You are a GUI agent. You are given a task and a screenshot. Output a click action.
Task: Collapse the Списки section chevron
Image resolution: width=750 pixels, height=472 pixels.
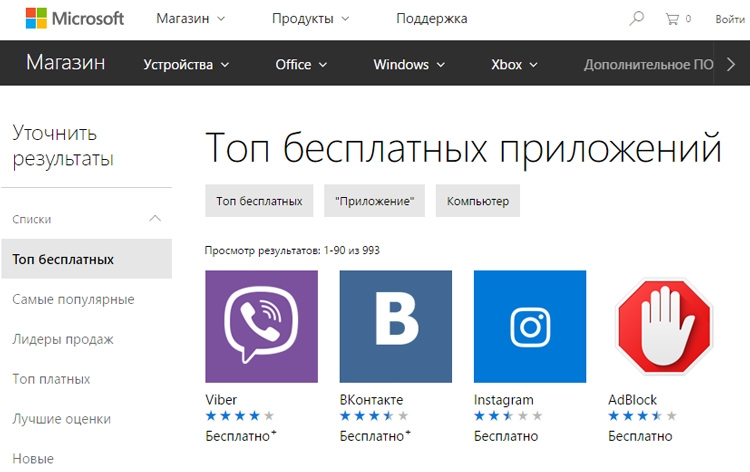point(154,219)
